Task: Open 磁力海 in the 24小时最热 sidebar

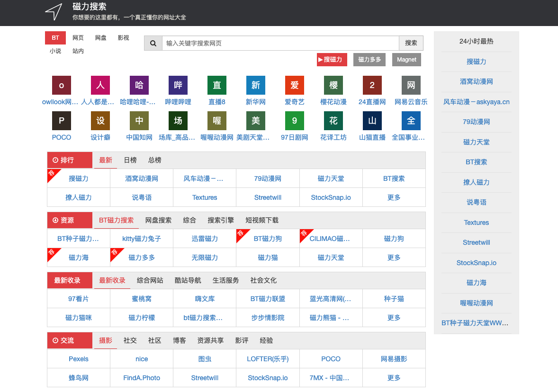Action: (x=476, y=283)
